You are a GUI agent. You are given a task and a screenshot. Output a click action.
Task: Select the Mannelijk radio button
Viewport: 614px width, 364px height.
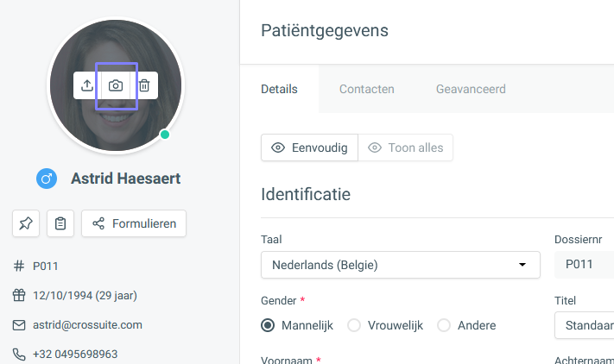coord(268,325)
